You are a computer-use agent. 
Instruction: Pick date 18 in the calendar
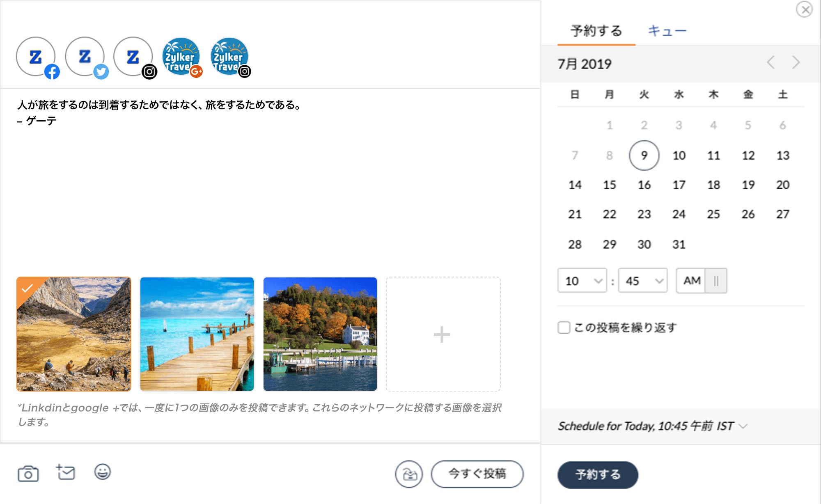pyautogui.click(x=713, y=185)
